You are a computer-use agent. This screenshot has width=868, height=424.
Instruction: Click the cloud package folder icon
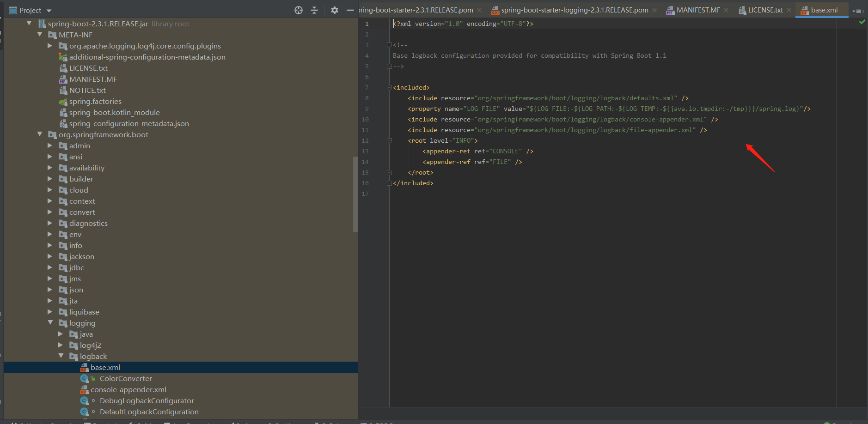63,190
